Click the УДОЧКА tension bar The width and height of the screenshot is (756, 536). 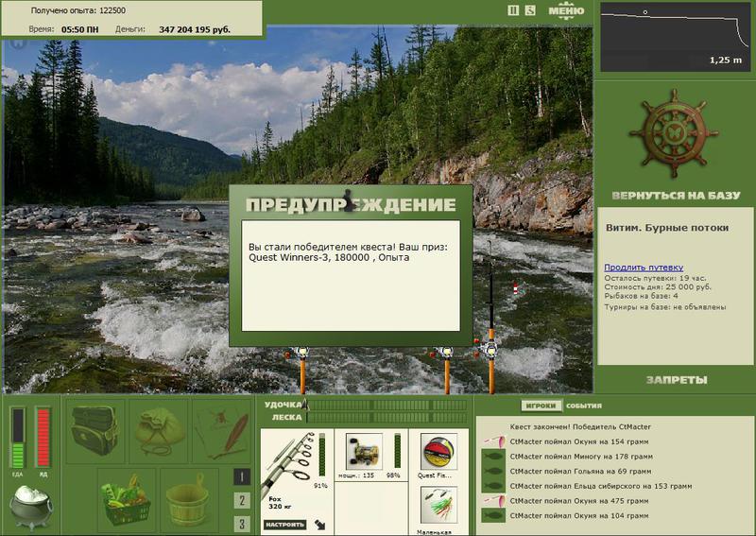387,405
